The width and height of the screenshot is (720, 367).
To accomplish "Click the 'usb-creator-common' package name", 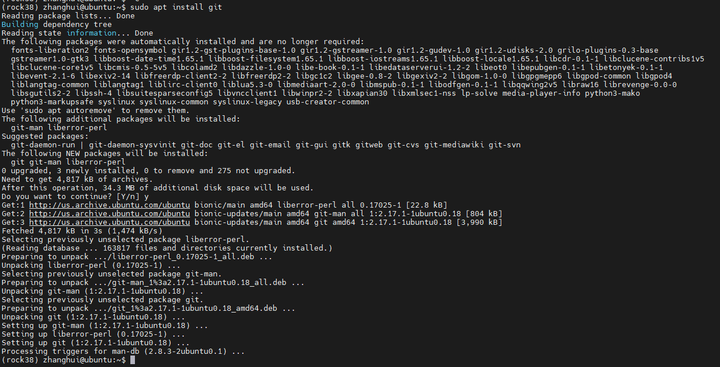I will coord(327,102).
